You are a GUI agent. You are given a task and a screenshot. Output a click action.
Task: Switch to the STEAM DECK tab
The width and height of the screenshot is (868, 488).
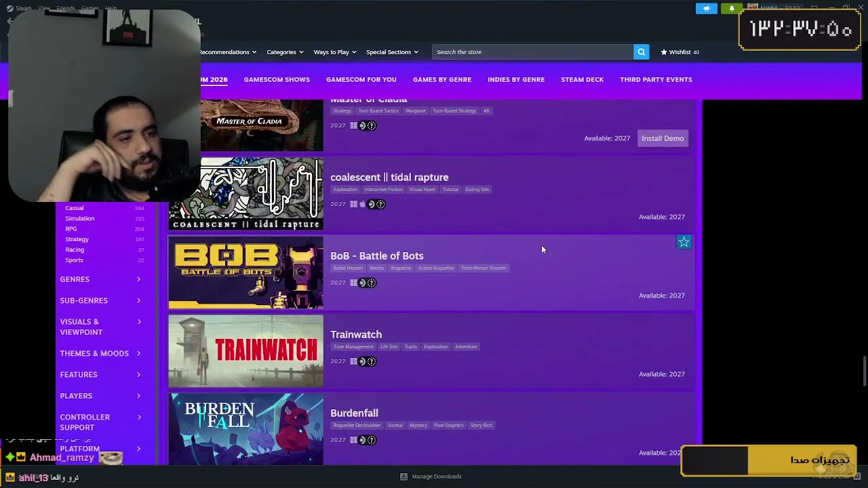click(582, 79)
